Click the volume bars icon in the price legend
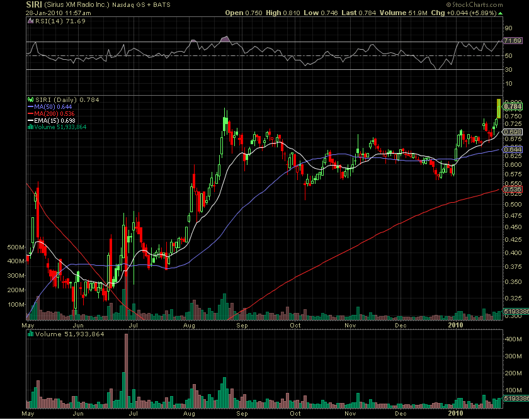529x420 pixels. [30, 127]
